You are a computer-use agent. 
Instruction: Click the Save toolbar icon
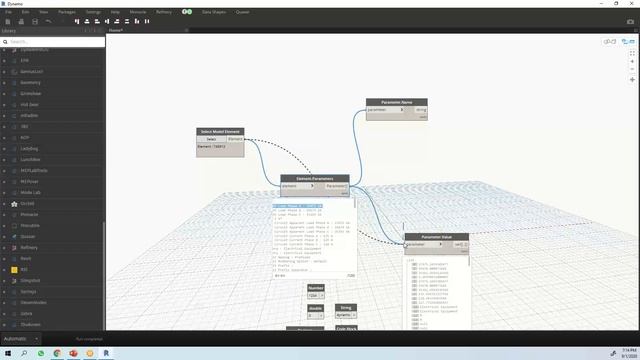35,22
